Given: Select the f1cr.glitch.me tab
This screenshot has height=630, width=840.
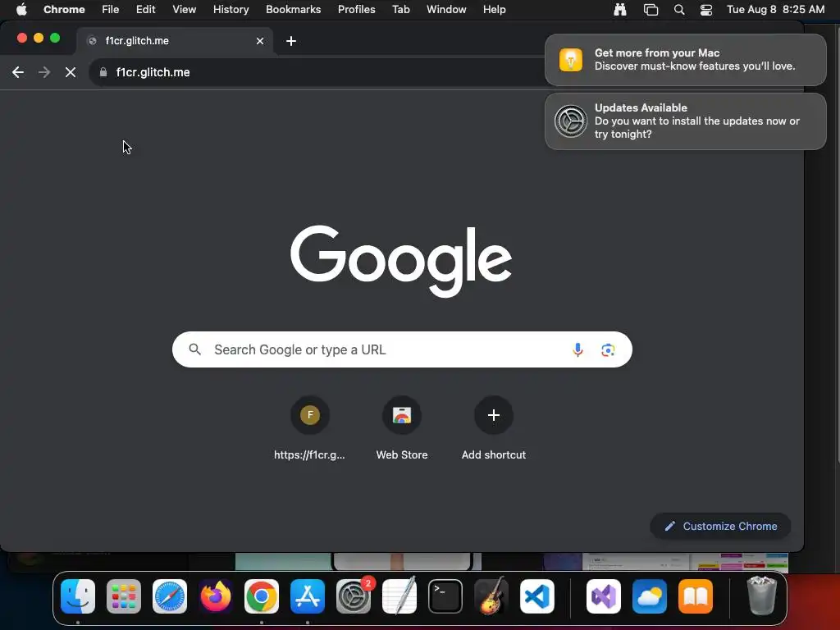Looking at the screenshot, I should [x=174, y=41].
